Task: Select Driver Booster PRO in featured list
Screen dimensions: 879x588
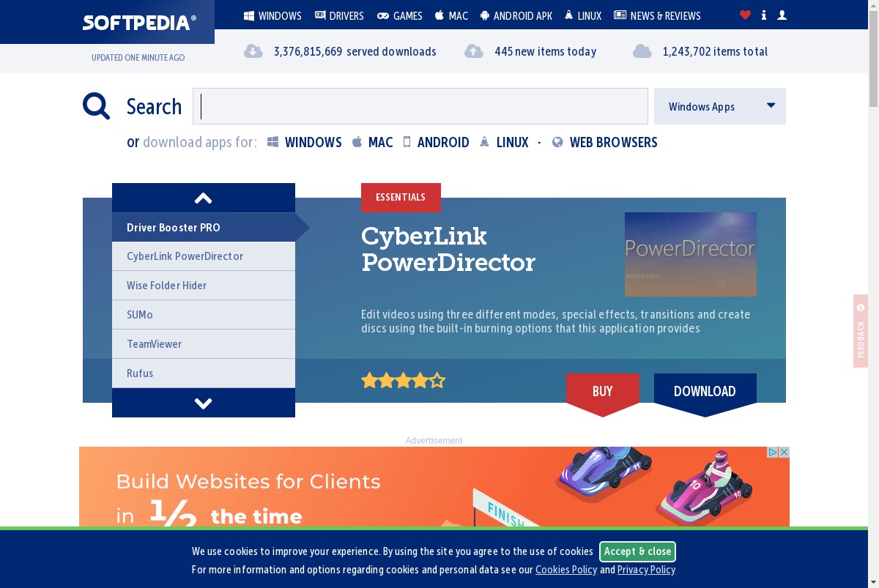Action: click(x=204, y=227)
